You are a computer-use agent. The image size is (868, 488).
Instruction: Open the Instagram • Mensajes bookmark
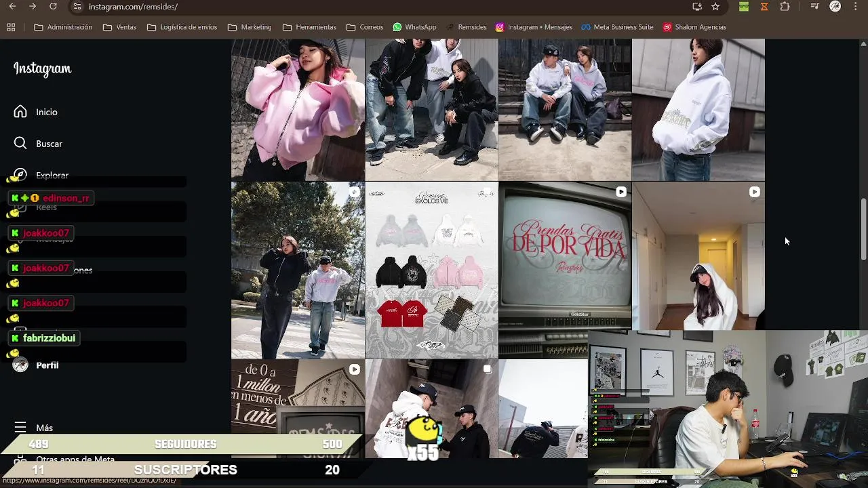(534, 27)
